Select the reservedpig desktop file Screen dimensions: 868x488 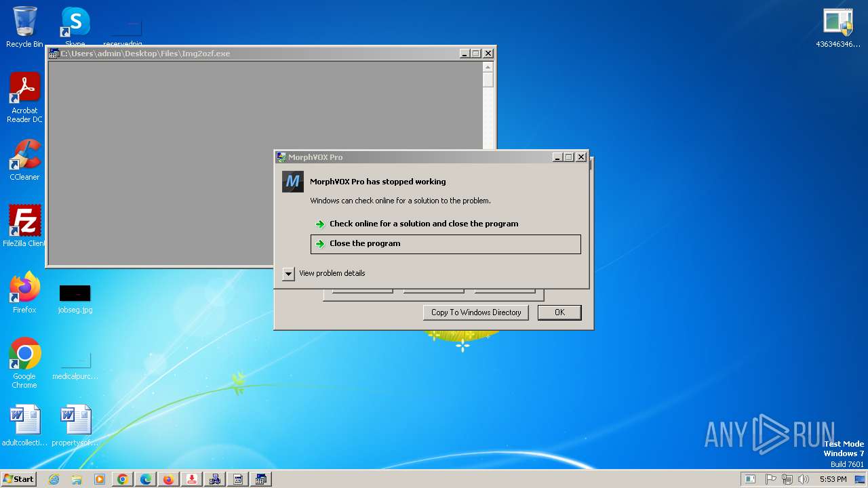(123, 32)
